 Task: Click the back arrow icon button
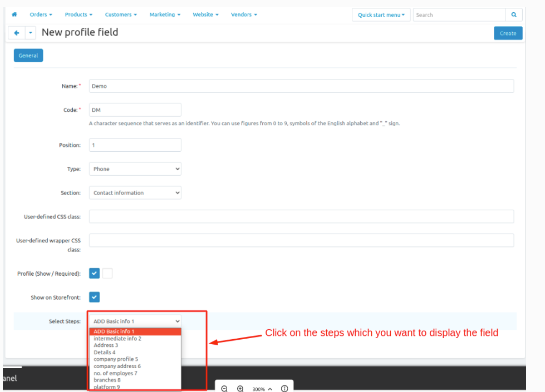[17, 33]
